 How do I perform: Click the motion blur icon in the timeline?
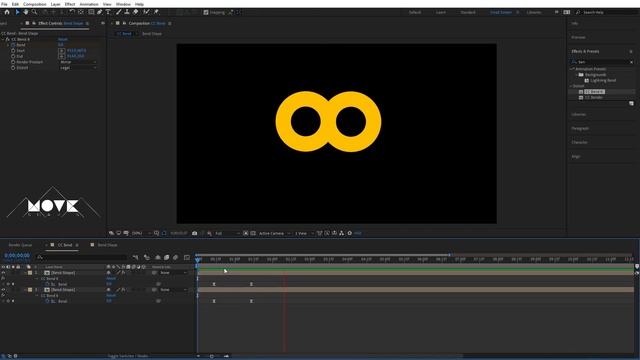point(176,257)
